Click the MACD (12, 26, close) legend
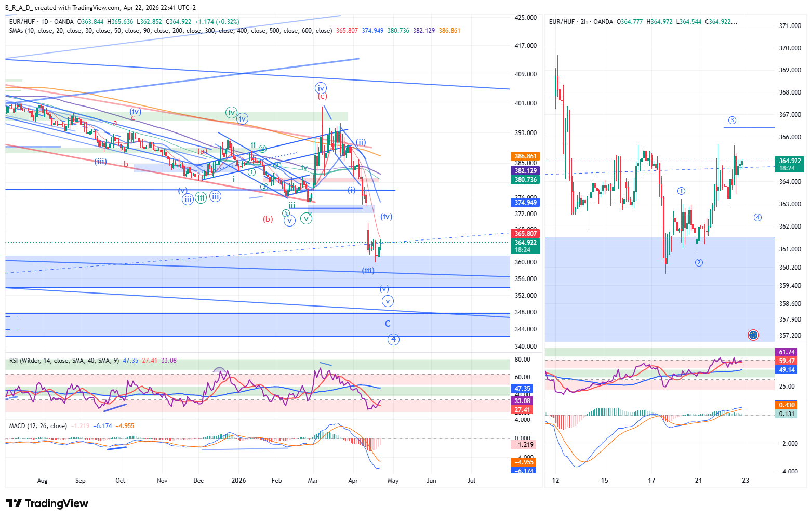The height and width of the screenshot is (519, 812). (x=38, y=426)
